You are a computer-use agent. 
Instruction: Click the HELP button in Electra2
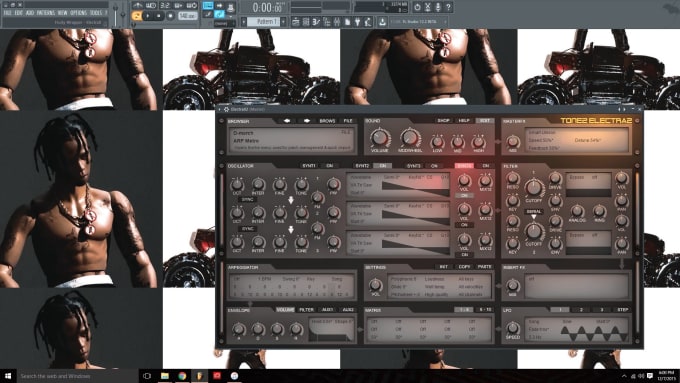point(464,121)
